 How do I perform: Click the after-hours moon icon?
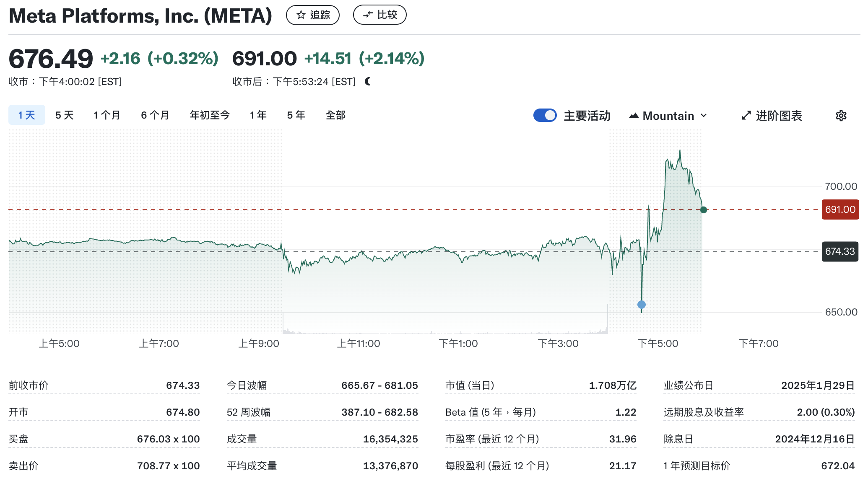coord(368,81)
